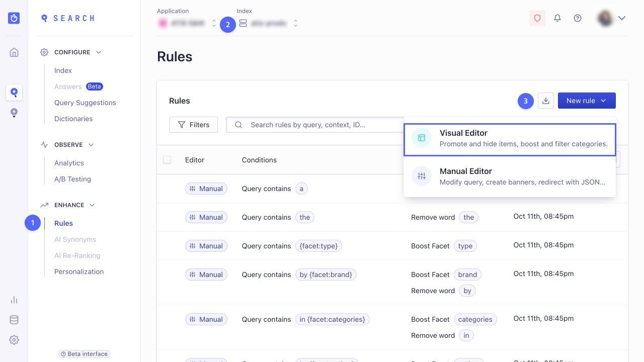The height and width of the screenshot is (362, 644).
Task: Click the home icon in left rail
Action: tap(14, 52)
